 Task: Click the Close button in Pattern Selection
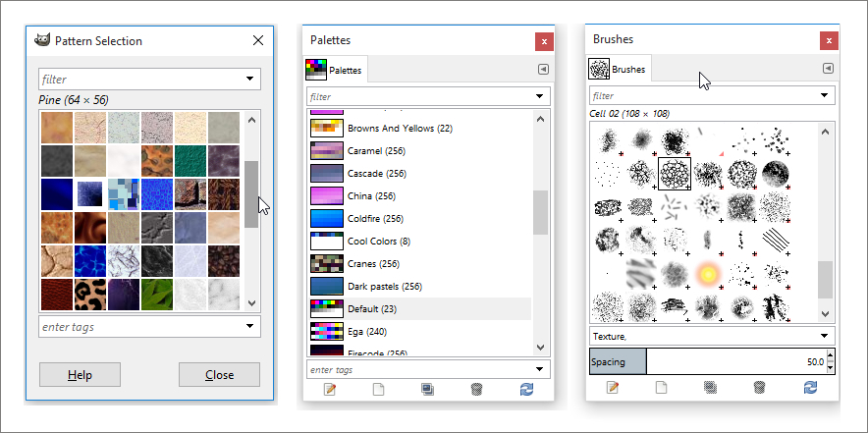tap(219, 375)
